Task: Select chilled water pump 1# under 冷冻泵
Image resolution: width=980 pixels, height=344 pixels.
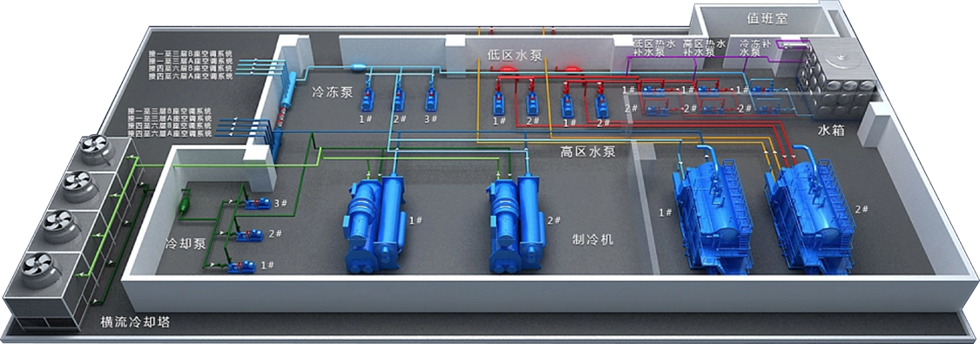Action: tap(368, 100)
